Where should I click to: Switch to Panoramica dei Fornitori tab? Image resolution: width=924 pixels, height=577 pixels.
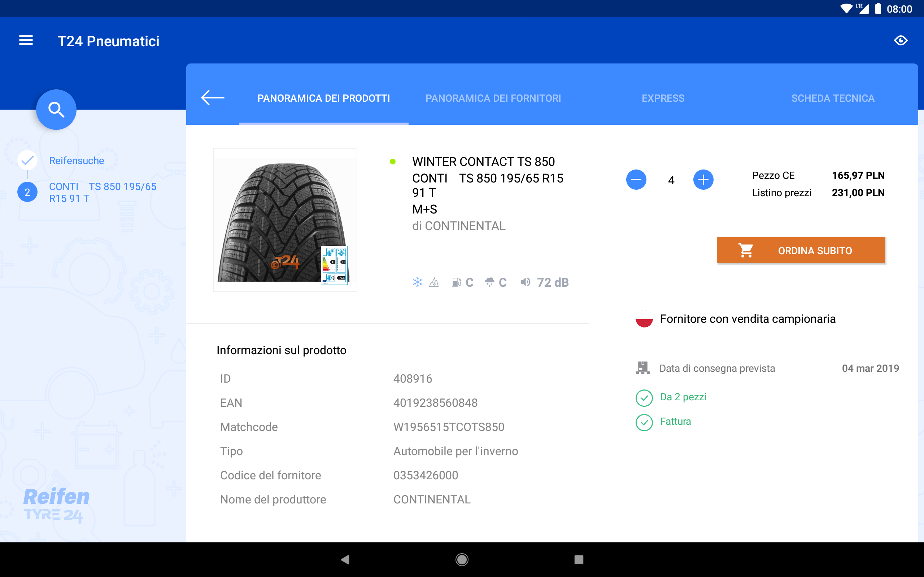(493, 98)
